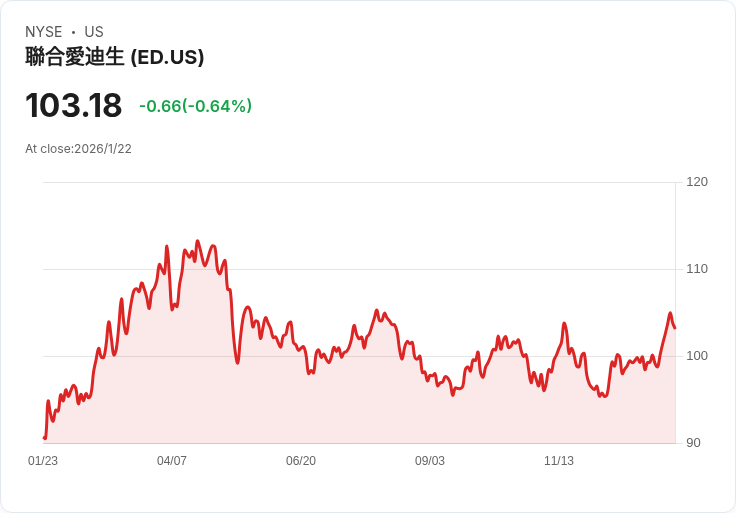
Task: Select the 11/13 date on x-axis
Action: 559,461
